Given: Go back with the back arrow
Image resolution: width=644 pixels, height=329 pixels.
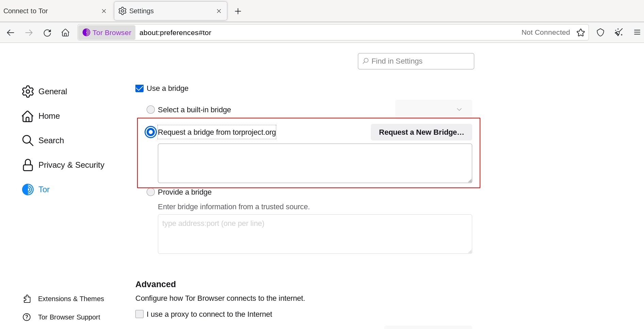Looking at the screenshot, I should [x=11, y=33].
